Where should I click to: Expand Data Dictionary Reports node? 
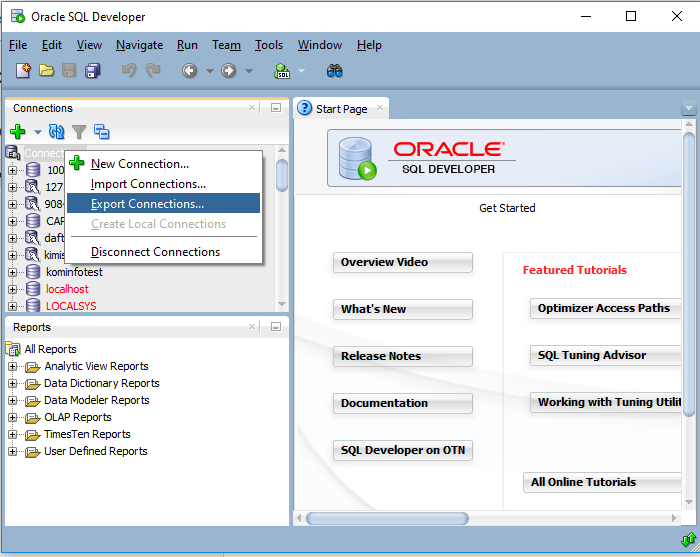coord(12,384)
